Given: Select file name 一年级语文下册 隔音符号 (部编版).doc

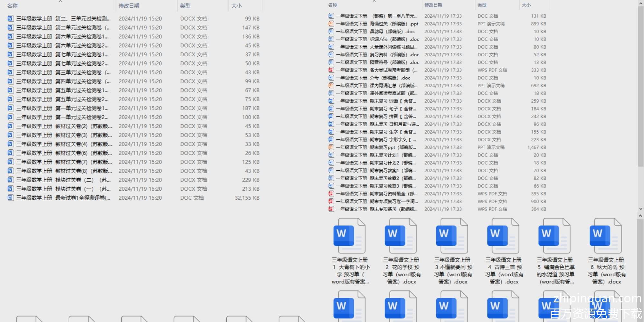Looking at the screenshot, I should [x=378, y=62].
